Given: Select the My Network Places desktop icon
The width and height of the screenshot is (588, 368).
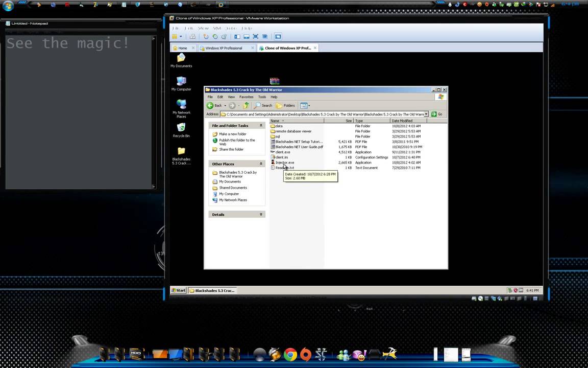Looking at the screenshot, I should pyautogui.click(x=181, y=109).
